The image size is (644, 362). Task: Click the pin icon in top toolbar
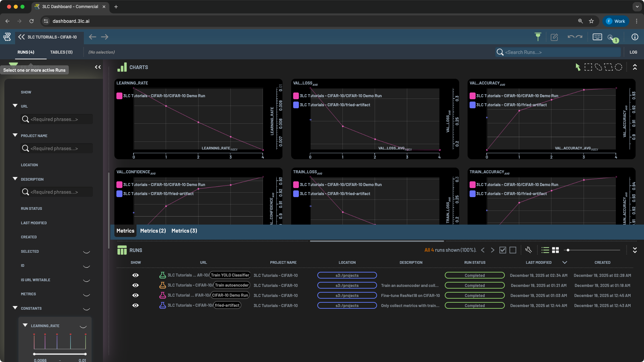click(x=538, y=37)
